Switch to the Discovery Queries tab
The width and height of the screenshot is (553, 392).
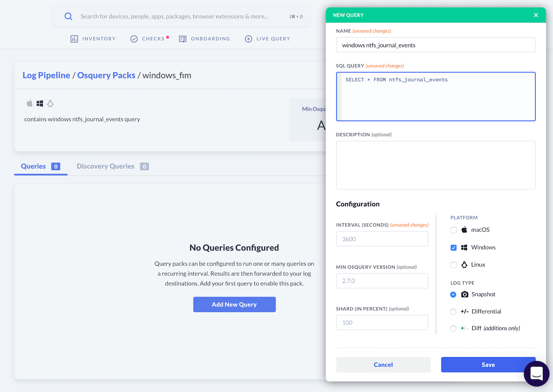[105, 166]
